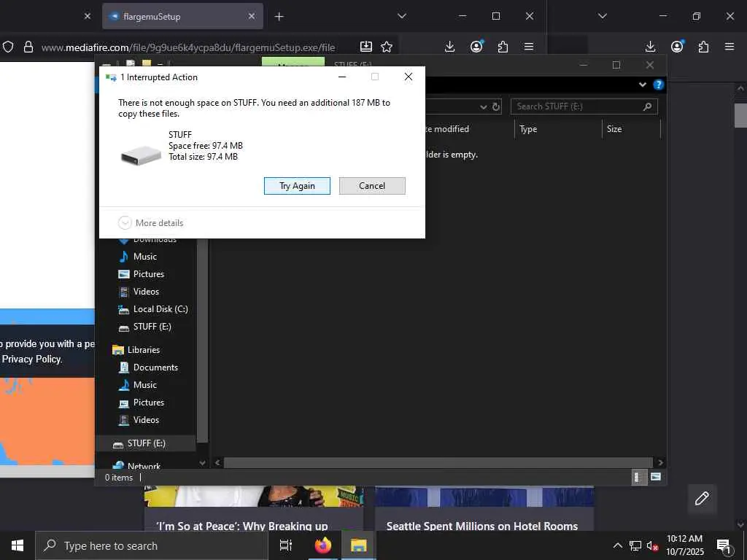Select highlighted STUFF (E:) above Network

[146, 443]
